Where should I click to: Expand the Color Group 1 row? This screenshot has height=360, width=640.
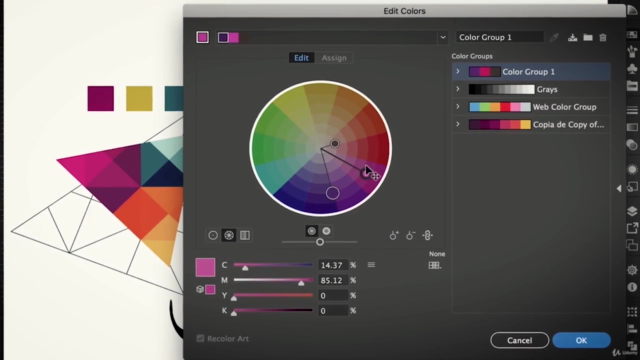tap(458, 71)
